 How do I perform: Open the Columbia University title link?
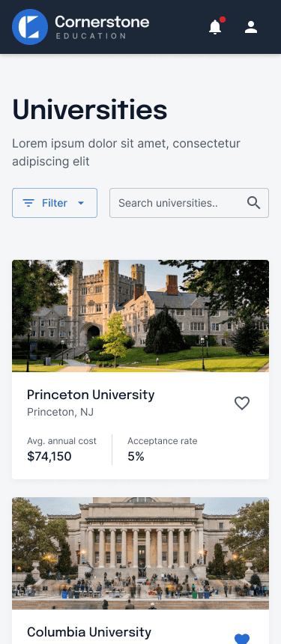89,632
